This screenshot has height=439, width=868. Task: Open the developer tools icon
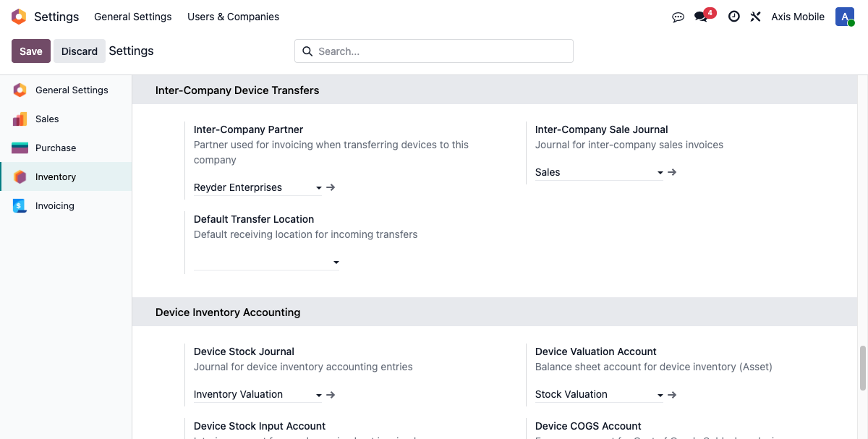(755, 17)
